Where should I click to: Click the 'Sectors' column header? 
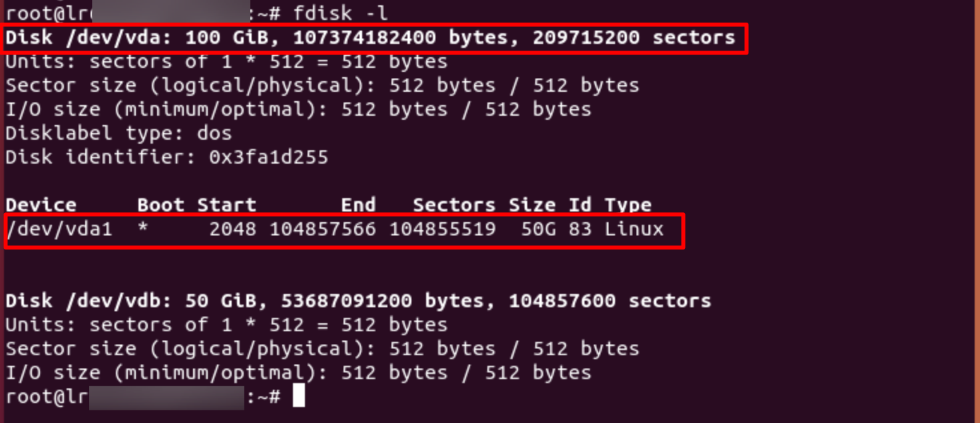tap(453, 205)
